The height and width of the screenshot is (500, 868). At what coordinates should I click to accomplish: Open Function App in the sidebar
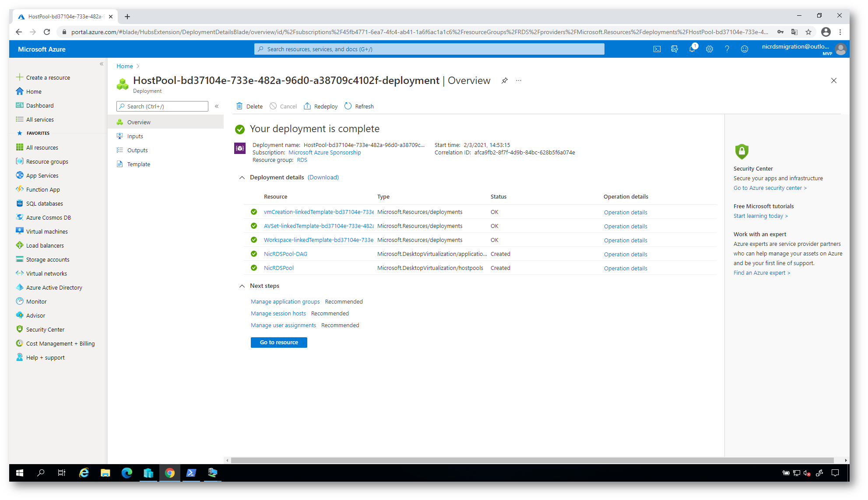(x=38, y=190)
